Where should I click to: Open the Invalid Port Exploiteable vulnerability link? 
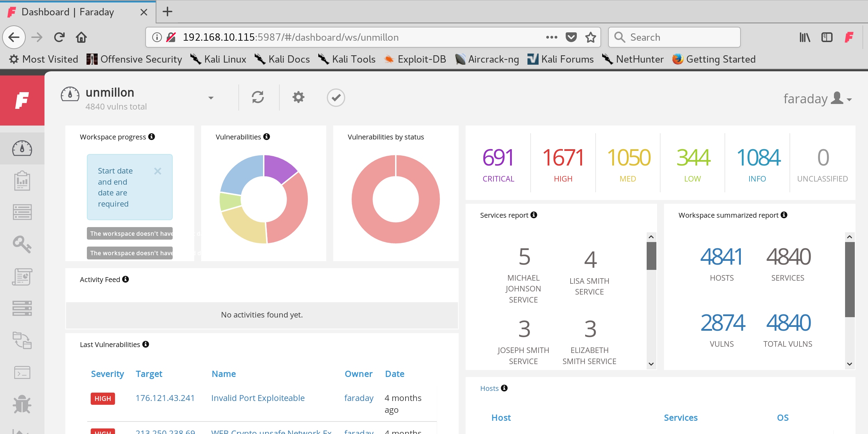258,398
